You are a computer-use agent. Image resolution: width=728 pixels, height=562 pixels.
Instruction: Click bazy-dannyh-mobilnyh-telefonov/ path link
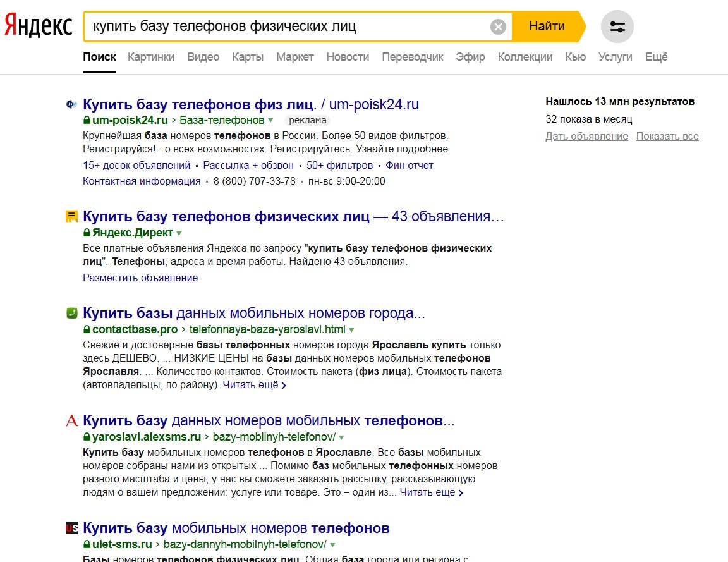245,544
